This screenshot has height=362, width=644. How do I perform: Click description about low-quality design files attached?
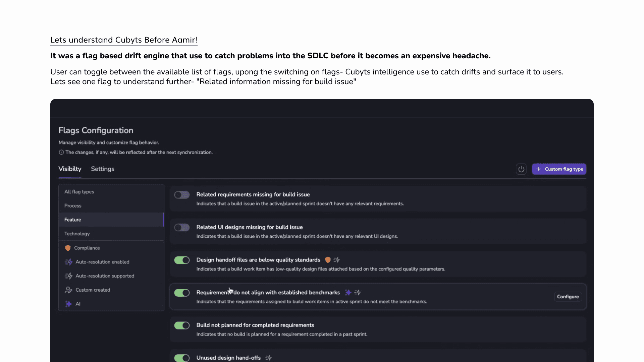tap(321, 269)
